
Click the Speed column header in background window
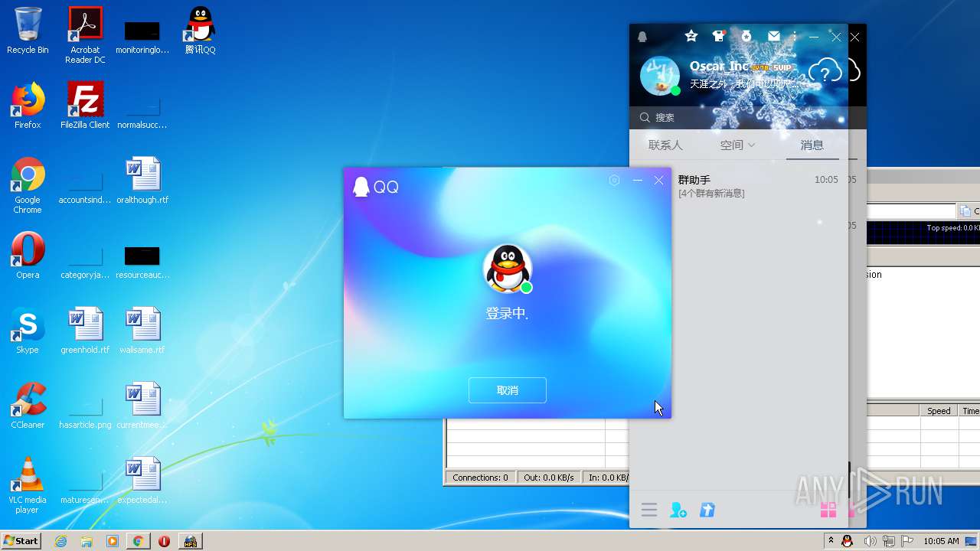(939, 411)
